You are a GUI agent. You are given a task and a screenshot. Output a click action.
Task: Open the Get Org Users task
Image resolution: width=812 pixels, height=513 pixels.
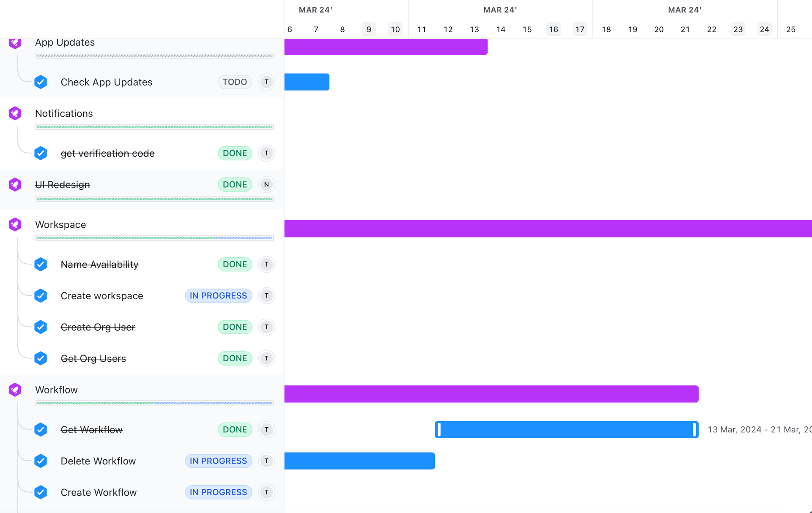pyautogui.click(x=93, y=358)
